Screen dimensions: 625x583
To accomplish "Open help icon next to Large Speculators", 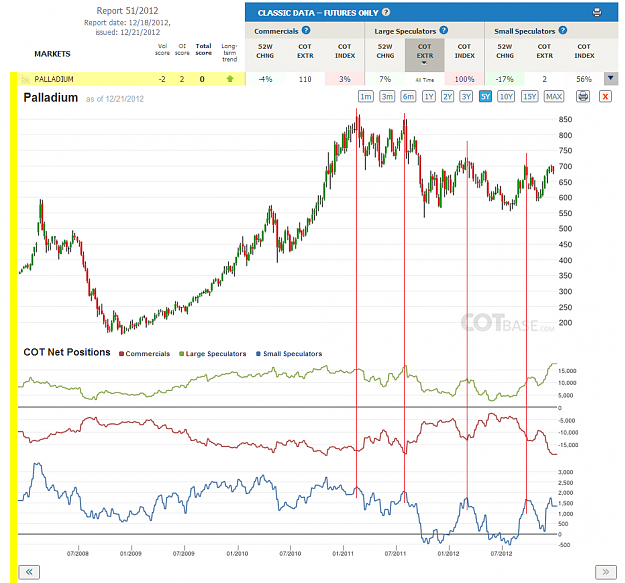I will click(x=444, y=30).
